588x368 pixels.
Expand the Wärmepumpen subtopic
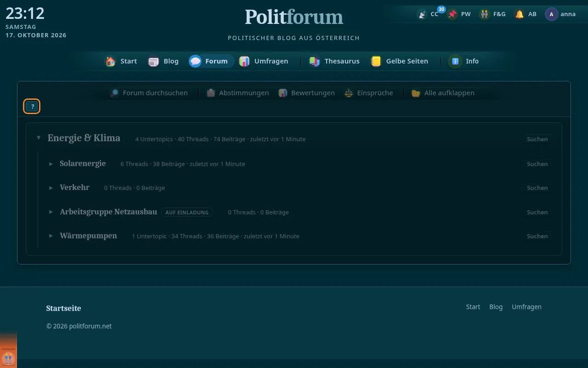51,236
